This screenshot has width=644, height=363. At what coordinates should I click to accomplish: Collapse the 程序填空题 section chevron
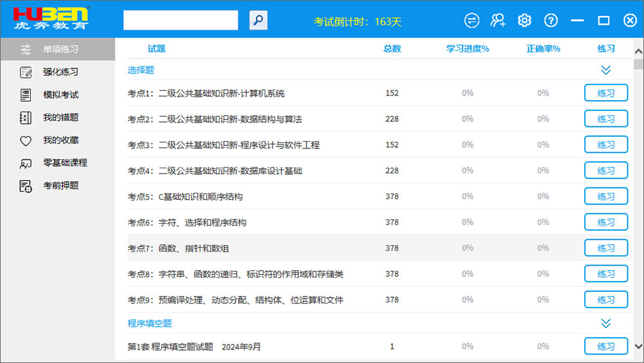point(605,324)
